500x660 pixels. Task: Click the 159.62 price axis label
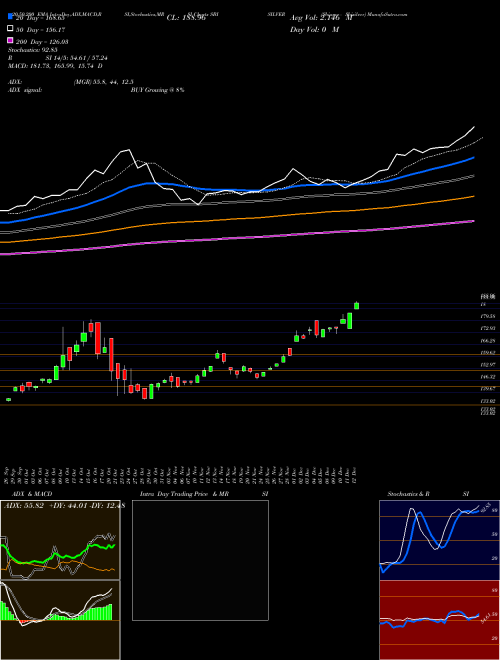click(488, 352)
